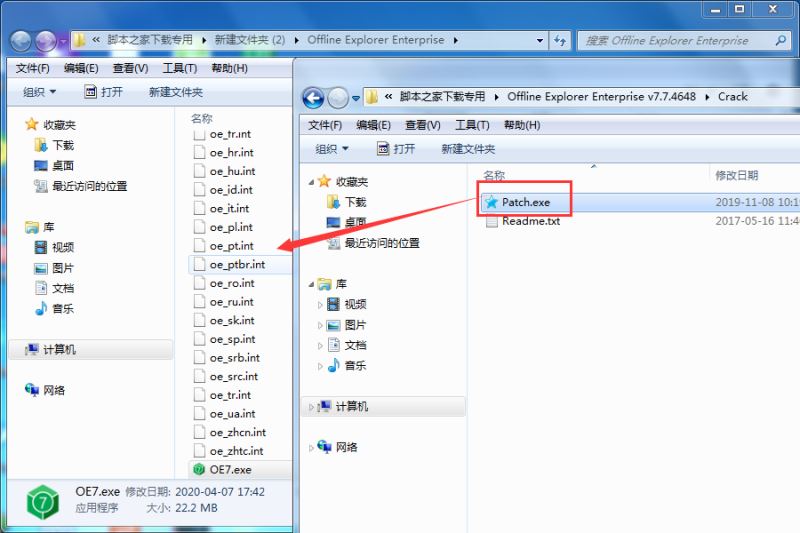Select oe_ua.int file
The height and width of the screenshot is (533, 800).
click(x=232, y=414)
